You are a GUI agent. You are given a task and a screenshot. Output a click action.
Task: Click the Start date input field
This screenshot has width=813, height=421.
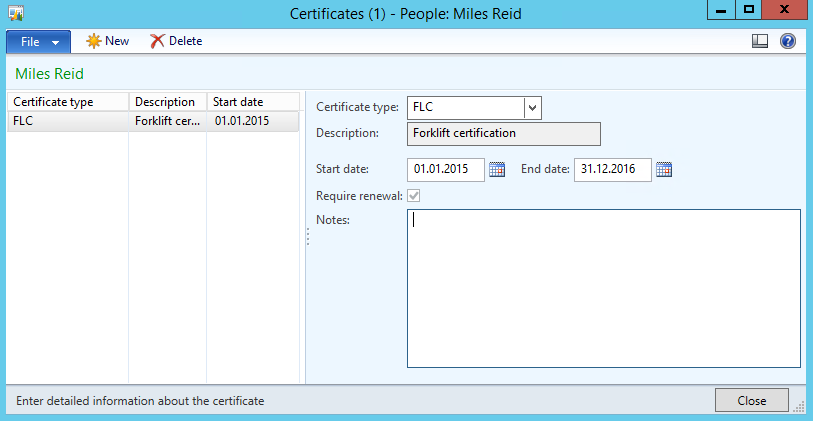click(446, 169)
